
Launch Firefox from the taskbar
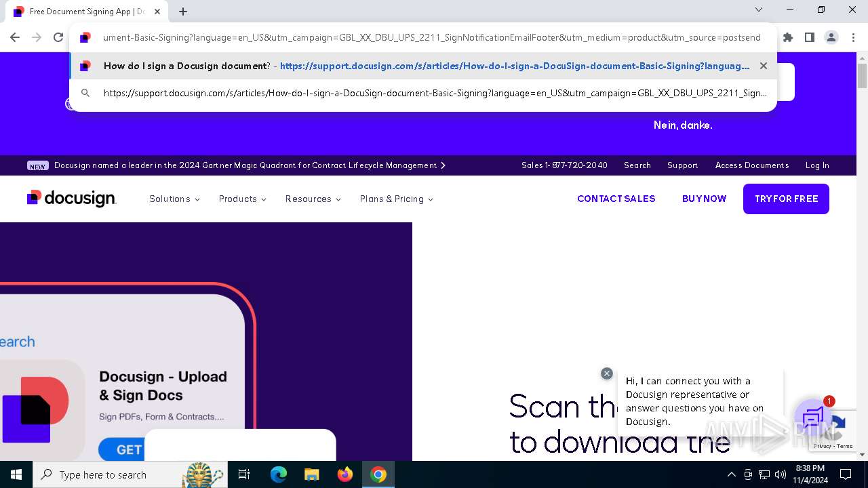tap(345, 474)
